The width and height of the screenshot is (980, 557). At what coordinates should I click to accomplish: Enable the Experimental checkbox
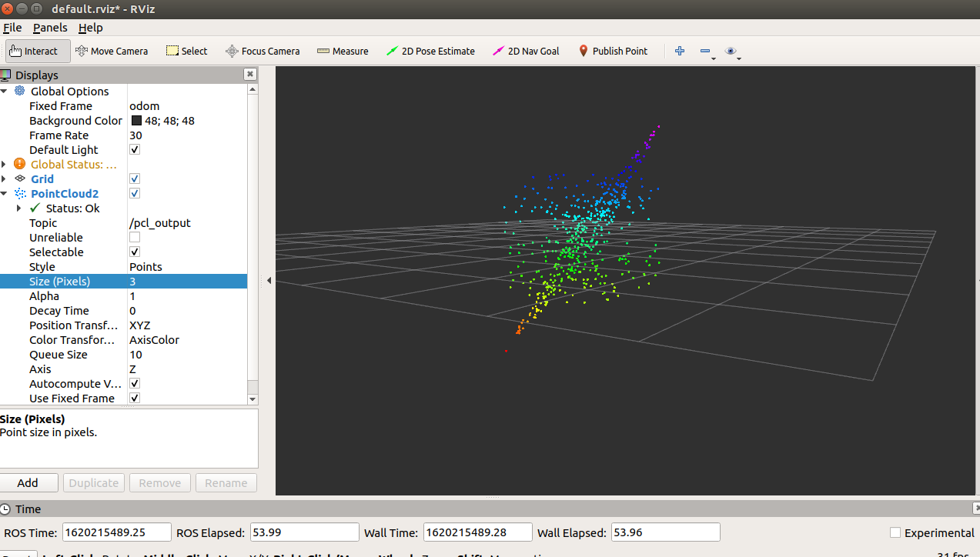pyautogui.click(x=895, y=532)
